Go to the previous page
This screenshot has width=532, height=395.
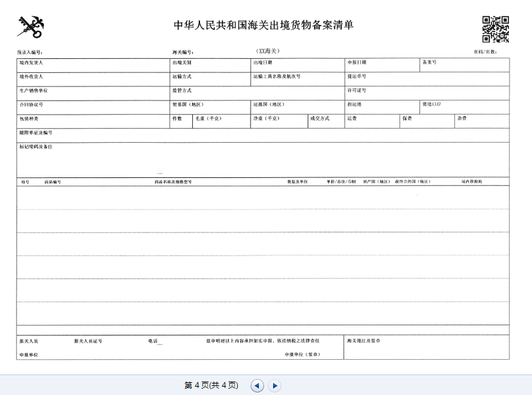coord(257,385)
